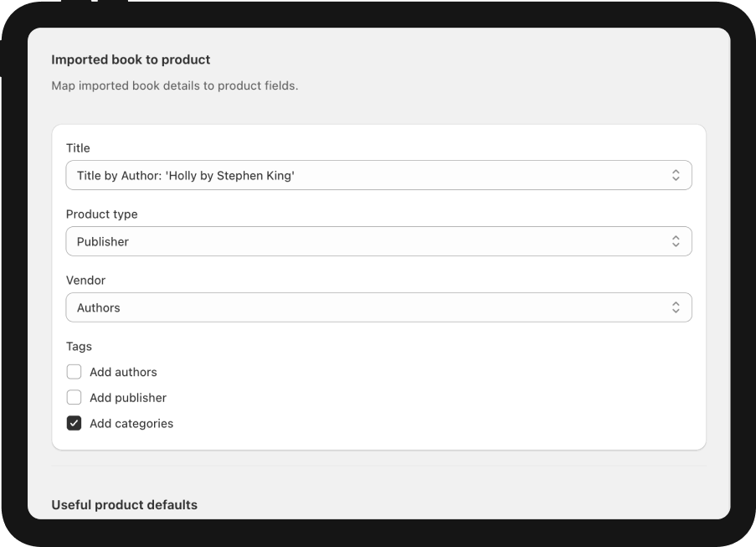Click the Vendor field chevron arrows icon
Image resolution: width=756 pixels, height=547 pixels.
pyautogui.click(x=676, y=307)
